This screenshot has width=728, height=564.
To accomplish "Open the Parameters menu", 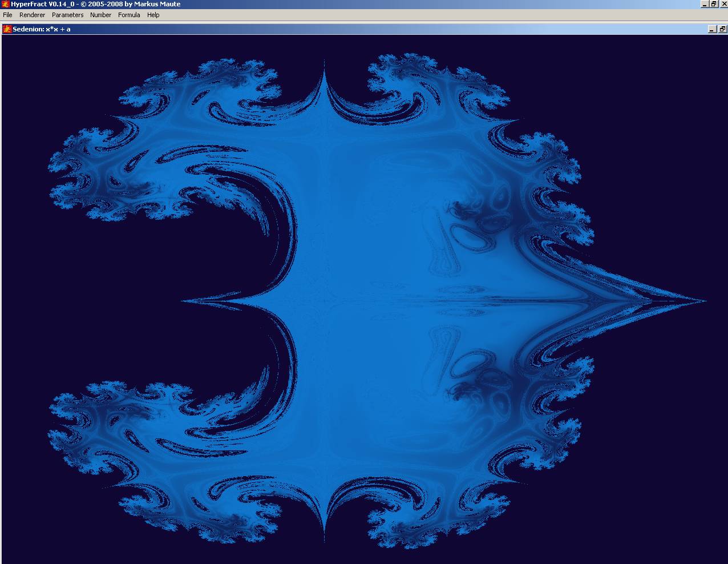I will click(x=67, y=15).
